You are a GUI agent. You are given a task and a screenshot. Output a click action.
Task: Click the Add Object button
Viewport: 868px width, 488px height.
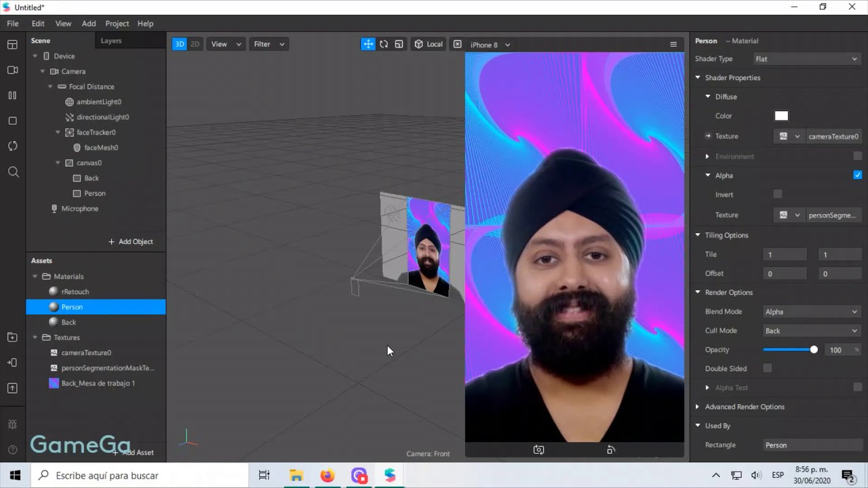pos(131,241)
